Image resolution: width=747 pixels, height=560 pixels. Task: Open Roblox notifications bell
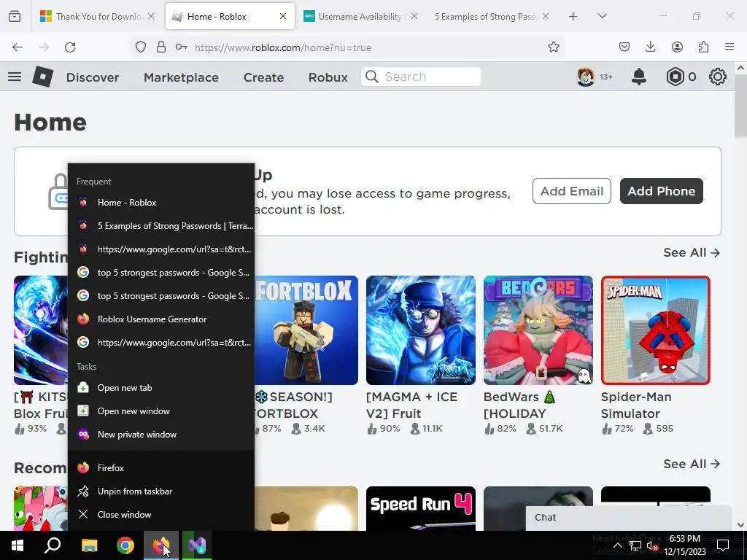[x=639, y=77]
